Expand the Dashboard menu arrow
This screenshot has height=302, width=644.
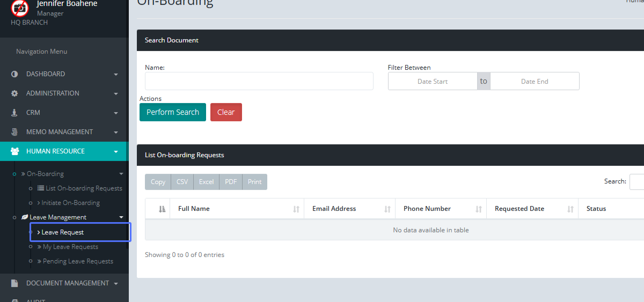[116, 75]
